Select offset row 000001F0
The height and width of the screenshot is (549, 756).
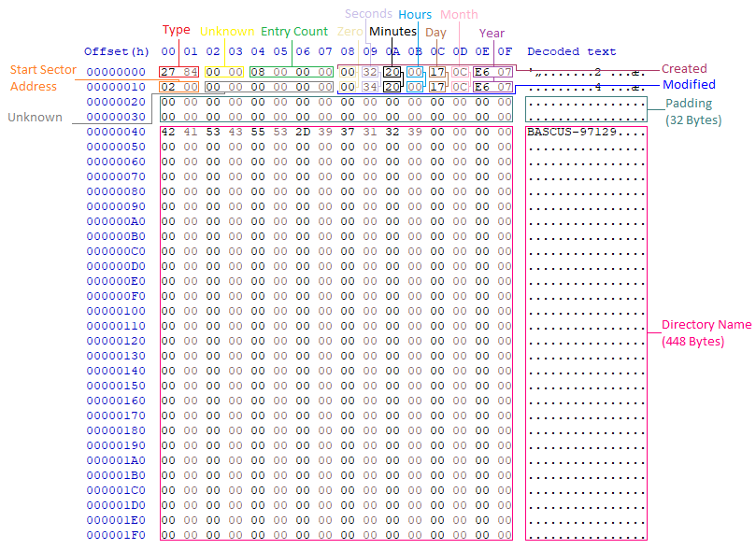pos(116,535)
